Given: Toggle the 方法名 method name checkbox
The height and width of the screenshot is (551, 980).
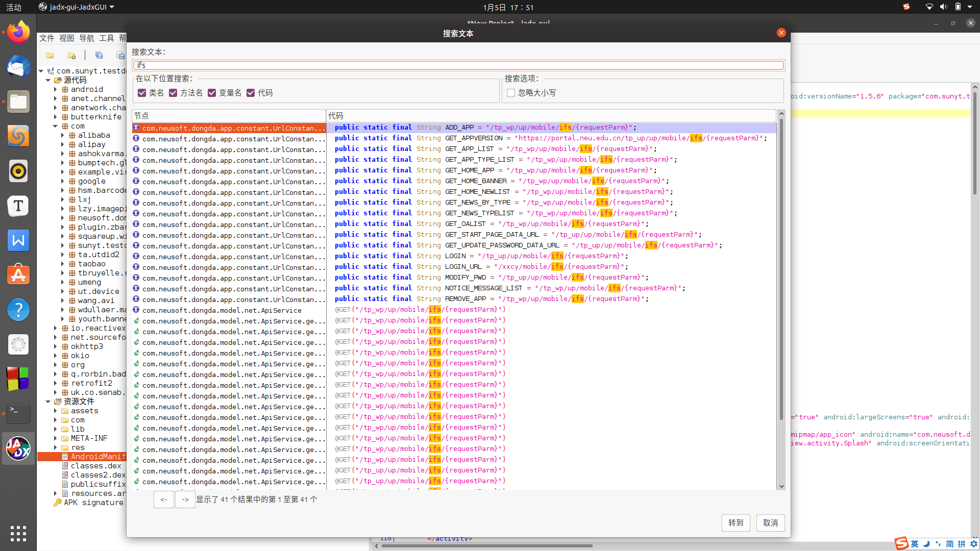Looking at the screenshot, I should (173, 93).
